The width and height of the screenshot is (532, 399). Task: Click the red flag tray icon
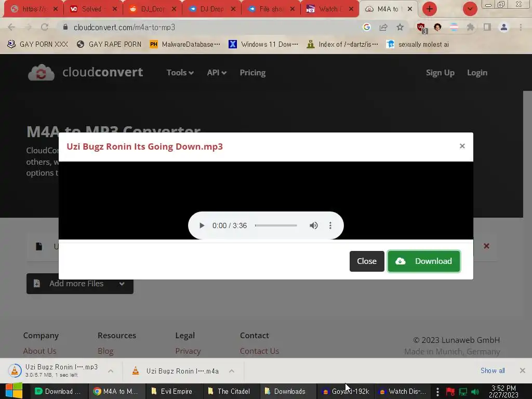[x=450, y=392]
